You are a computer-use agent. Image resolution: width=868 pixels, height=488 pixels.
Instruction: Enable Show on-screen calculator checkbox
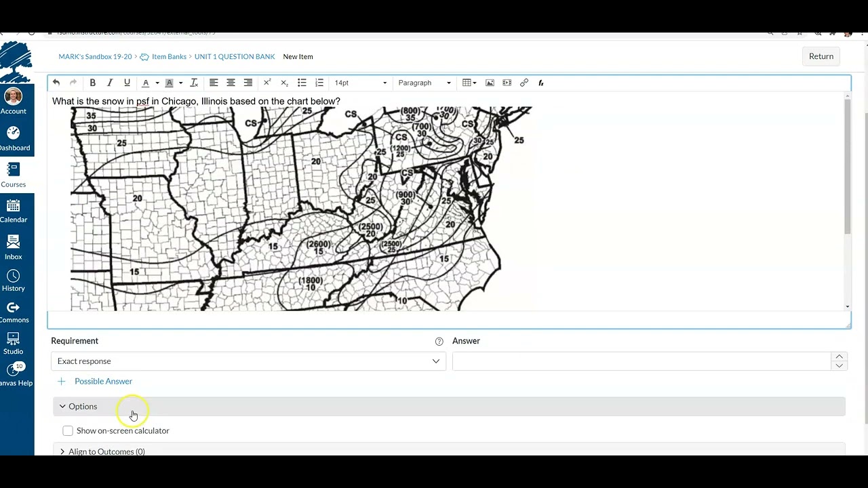click(68, 430)
